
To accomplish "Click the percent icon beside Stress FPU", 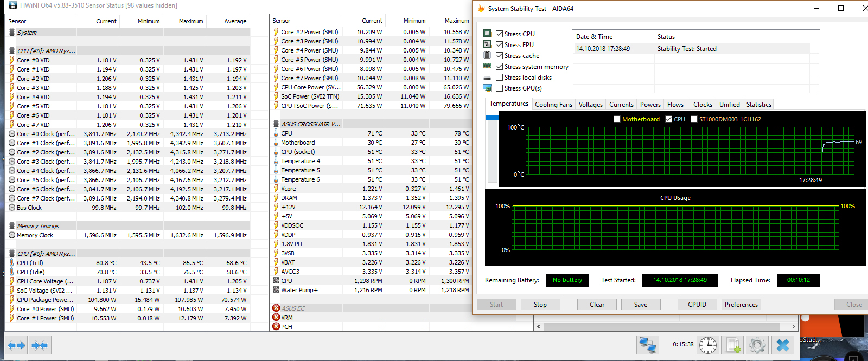I will click(x=487, y=44).
